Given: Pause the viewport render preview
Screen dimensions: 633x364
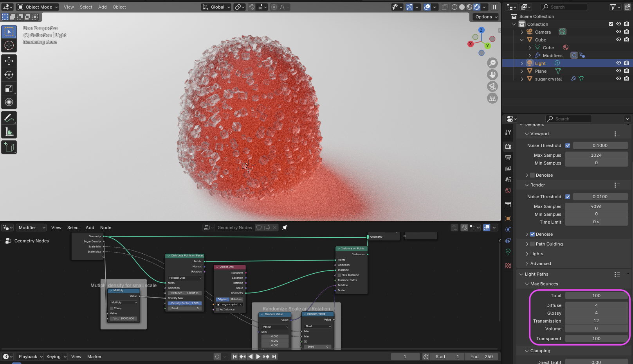Looking at the screenshot, I should 494,7.
